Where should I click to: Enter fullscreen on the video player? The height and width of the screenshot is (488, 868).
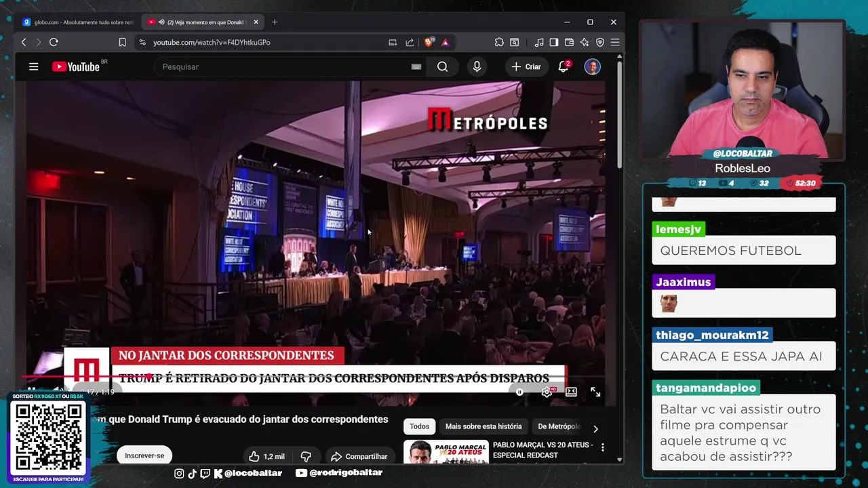pos(595,392)
